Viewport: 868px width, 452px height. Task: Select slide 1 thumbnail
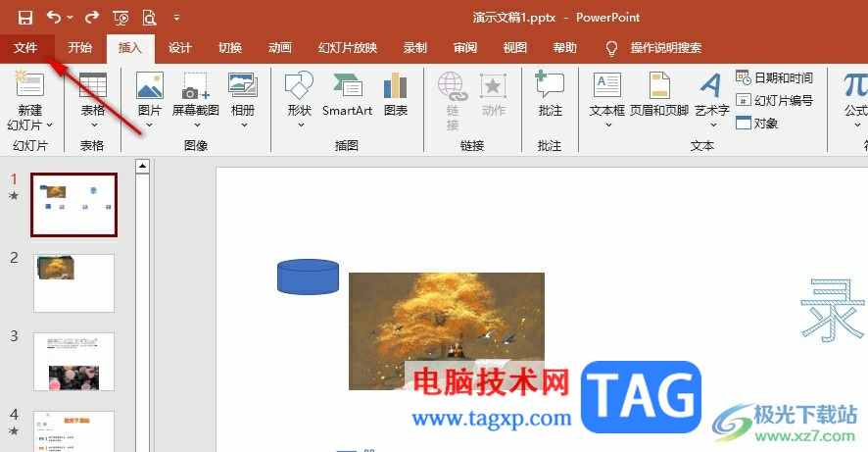(73, 205)
